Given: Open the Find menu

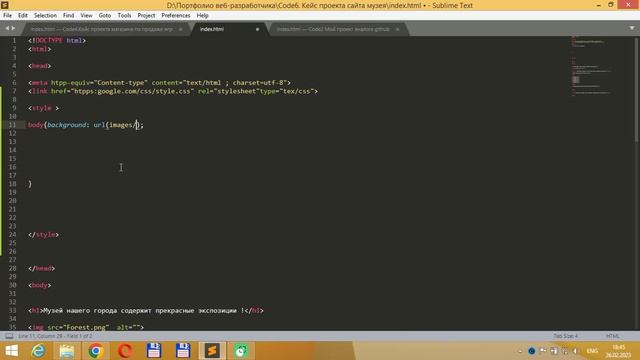Looking at the screenshot, I should [x=68, y=16].
